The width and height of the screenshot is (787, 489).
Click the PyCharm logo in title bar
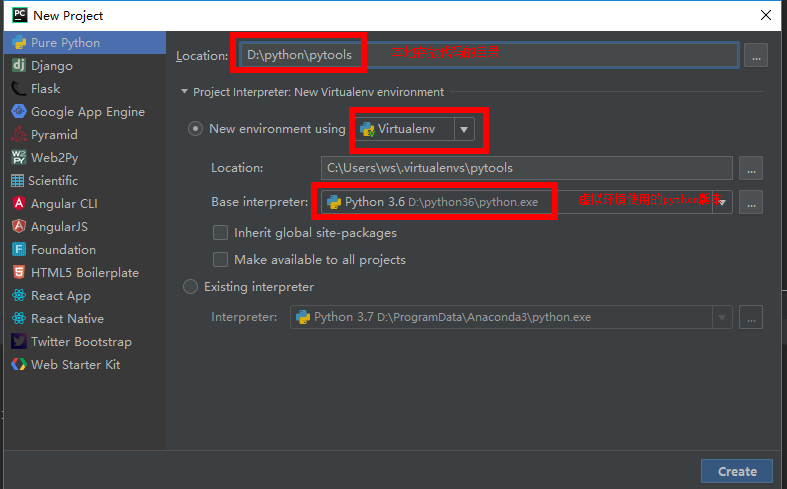point(20,15)
